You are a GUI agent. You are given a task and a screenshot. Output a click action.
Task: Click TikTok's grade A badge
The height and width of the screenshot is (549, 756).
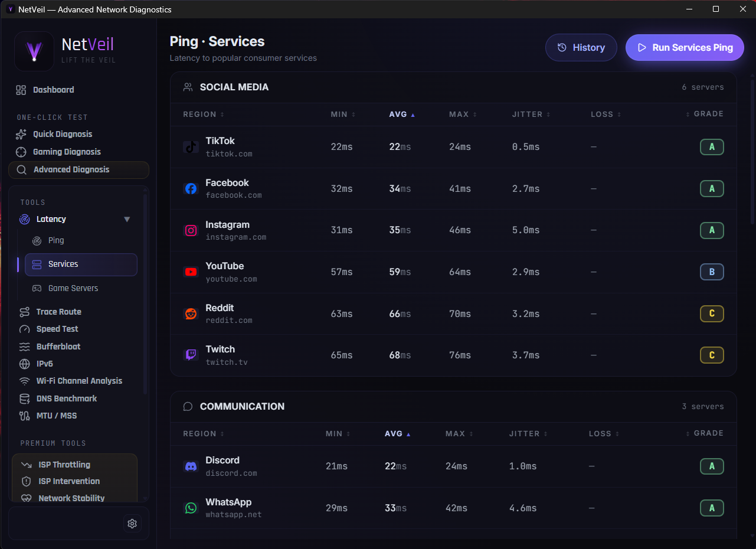point(712,147)
